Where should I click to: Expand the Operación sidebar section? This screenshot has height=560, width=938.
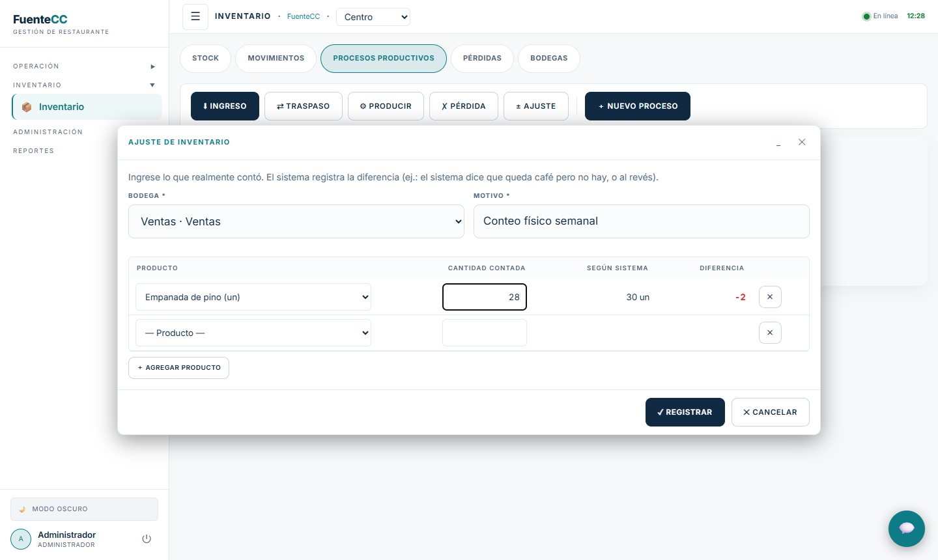click(84, 66)
